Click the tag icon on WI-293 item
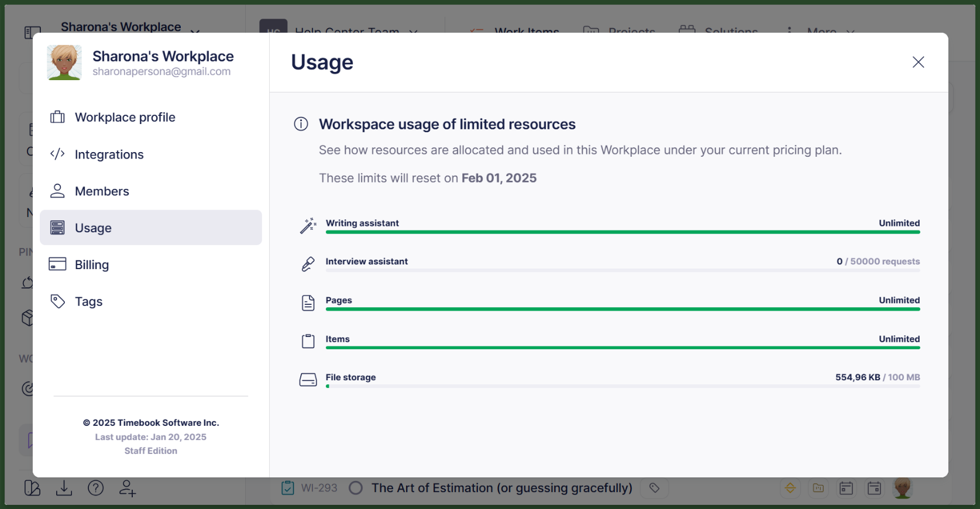980x509 pixels. pos(654,488)
